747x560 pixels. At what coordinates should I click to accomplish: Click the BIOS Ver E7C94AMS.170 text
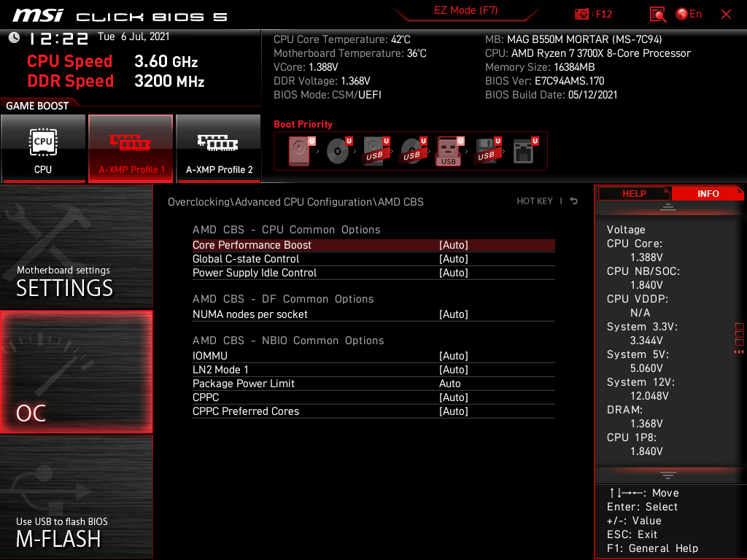point(544,81)
